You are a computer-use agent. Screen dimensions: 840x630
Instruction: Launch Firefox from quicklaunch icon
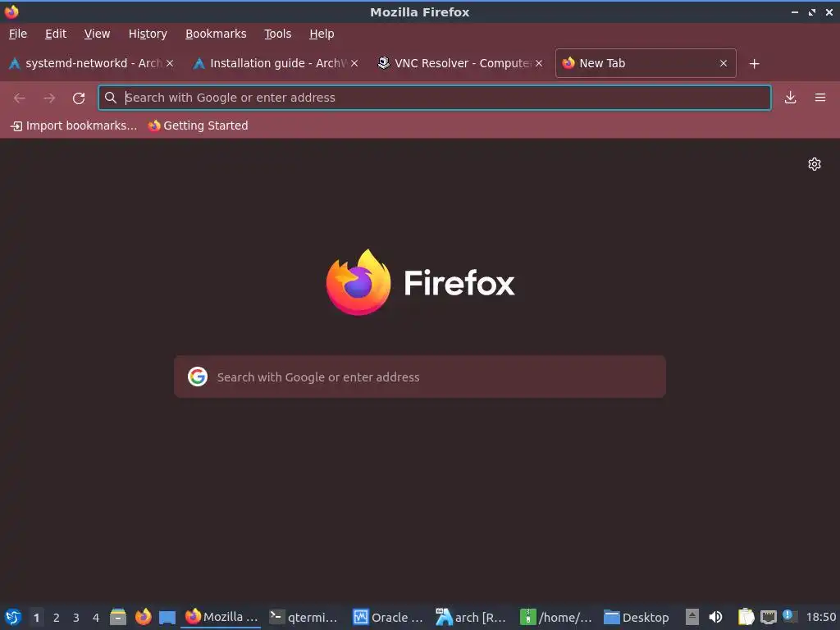coord(143,617)
